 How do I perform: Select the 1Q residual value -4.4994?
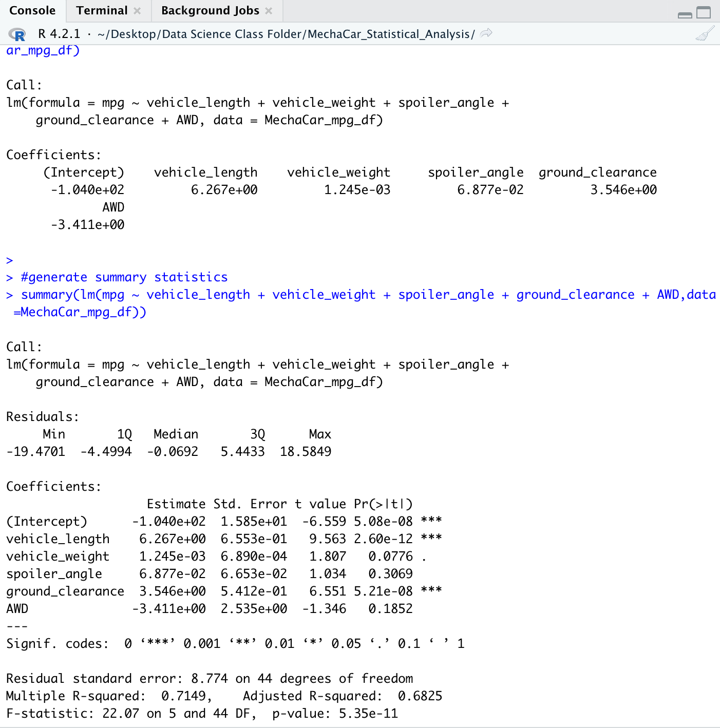click(106, 452)
